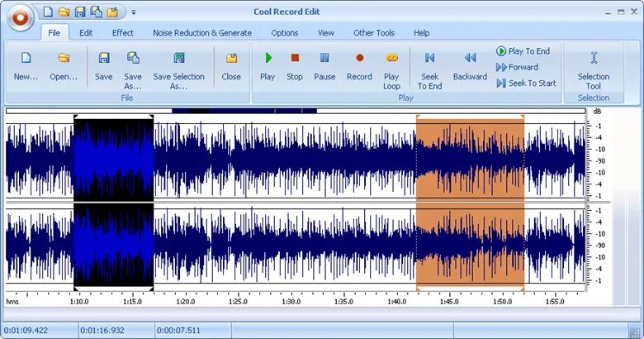Click Seek To End icon
644x339 pixels.
click(429, 59)
